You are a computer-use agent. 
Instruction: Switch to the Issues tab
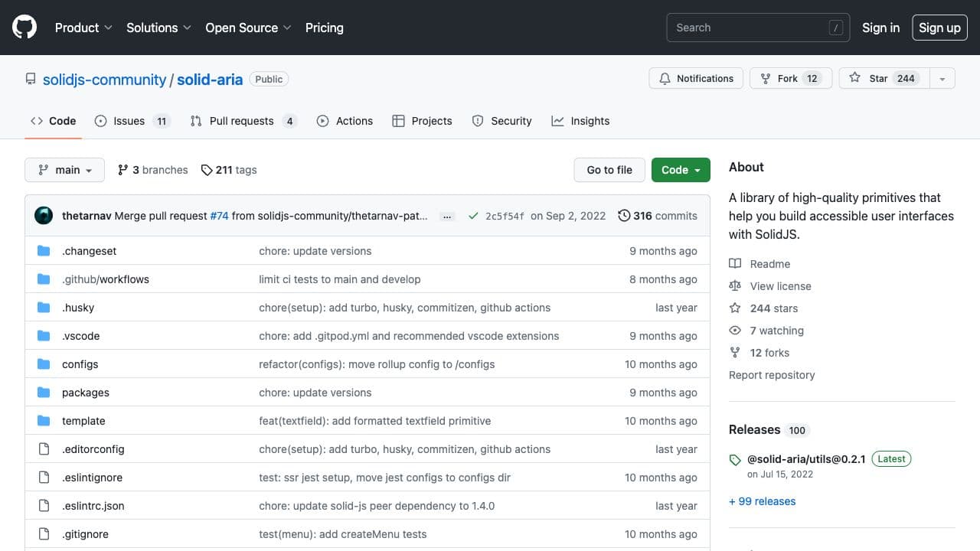pyautogui.click(x=131, y=121)
